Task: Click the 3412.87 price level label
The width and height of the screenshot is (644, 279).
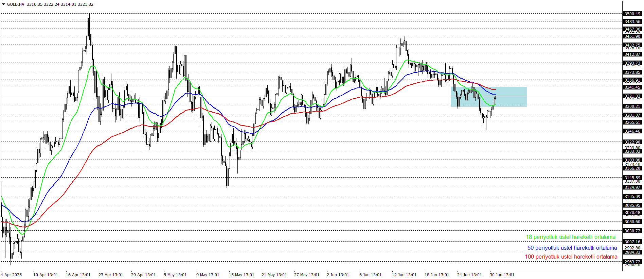Action: [x=632, y=54]
